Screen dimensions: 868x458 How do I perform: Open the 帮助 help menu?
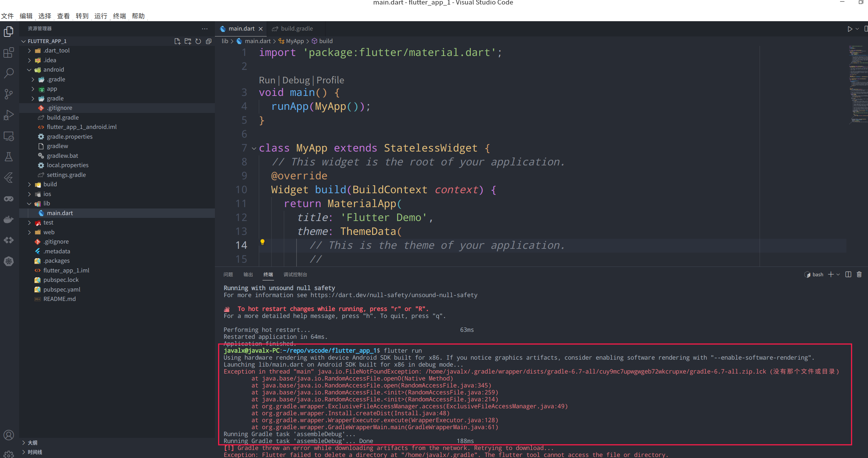click(138, 16)
